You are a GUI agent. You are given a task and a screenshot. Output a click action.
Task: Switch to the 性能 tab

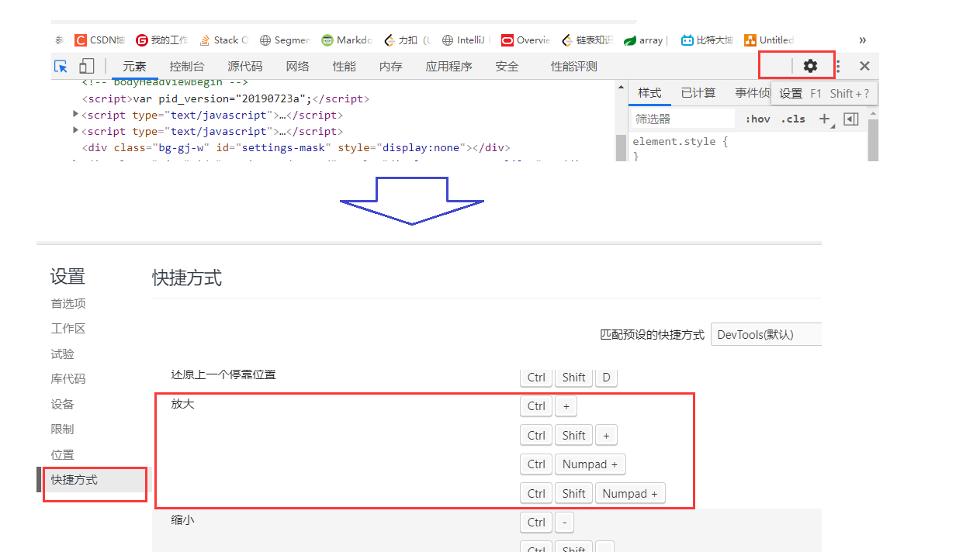tap(345, 67)
